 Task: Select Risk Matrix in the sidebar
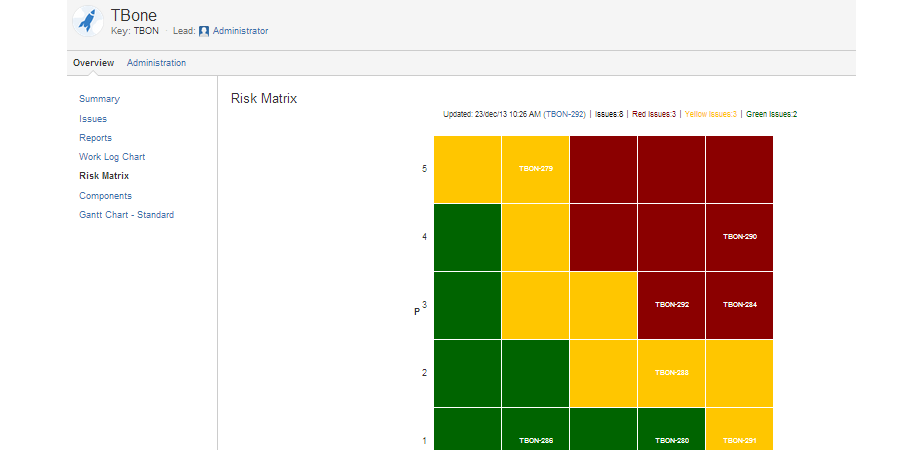104,176
